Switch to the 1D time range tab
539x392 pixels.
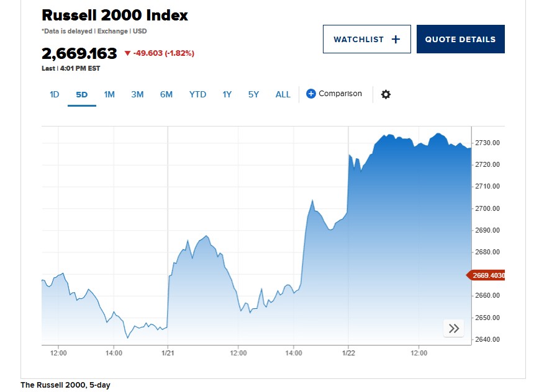[x=54, y=94]
